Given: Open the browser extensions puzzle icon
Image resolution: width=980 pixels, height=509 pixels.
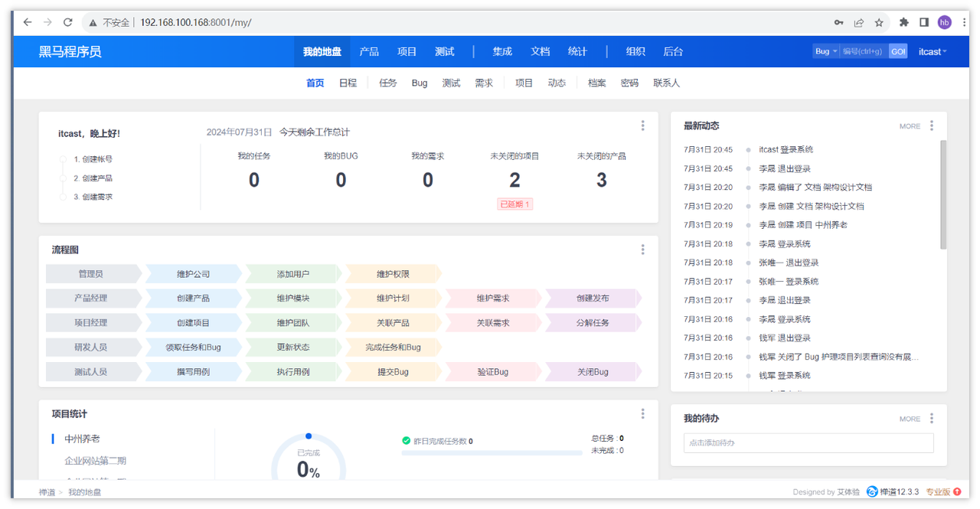Looking at the screenshot, I should [904, 22].
